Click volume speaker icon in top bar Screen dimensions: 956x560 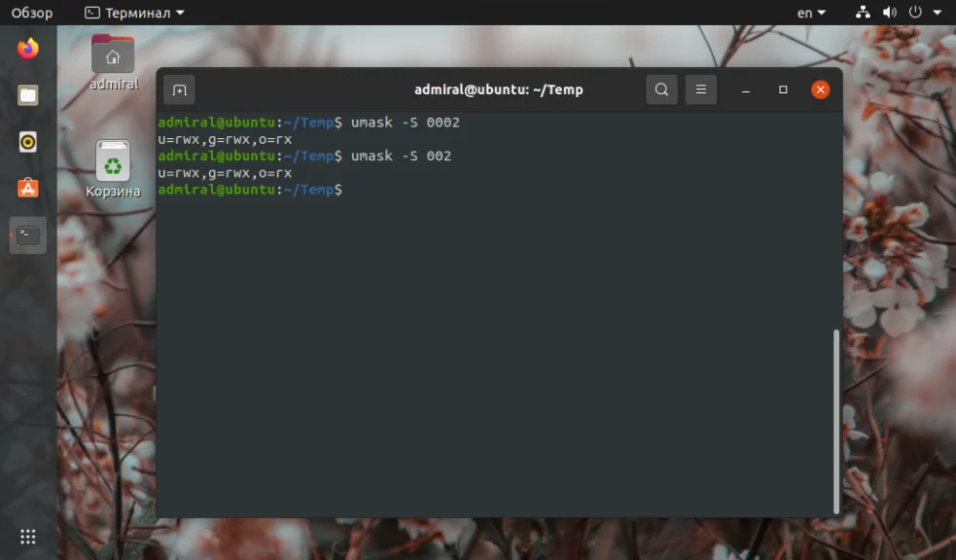pyautogui.click(x=890, y=13)
